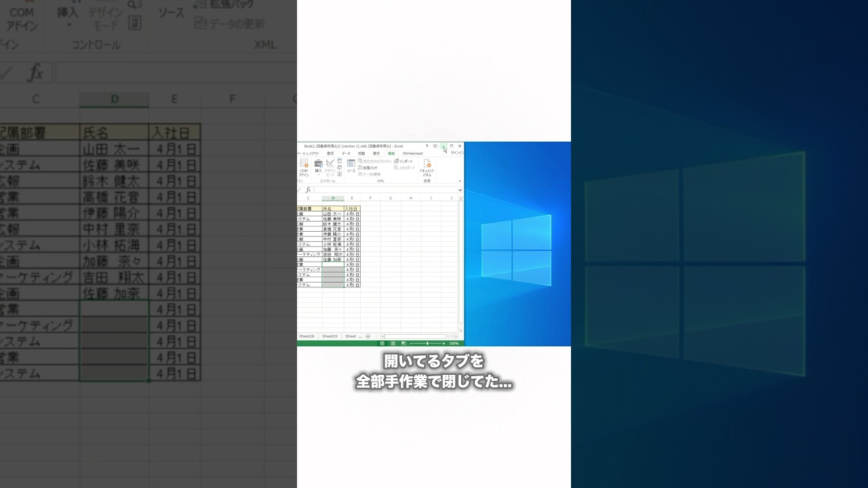Select the cell containing 高橋 花音
The height and width of the screenshot is (488, 868).
click(x=333, y=229)
